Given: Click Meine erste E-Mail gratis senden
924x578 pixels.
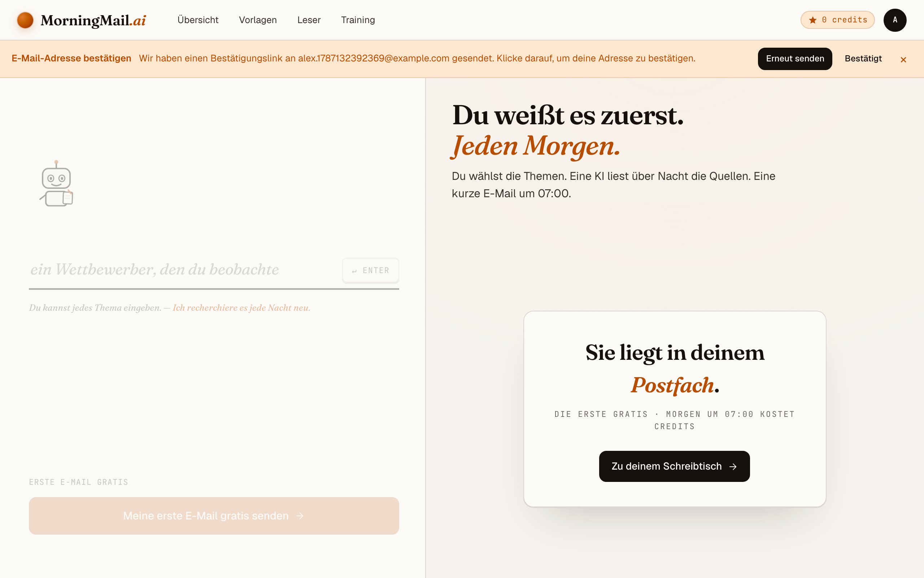Looking at the screenshot, I should tap(214, 516).
